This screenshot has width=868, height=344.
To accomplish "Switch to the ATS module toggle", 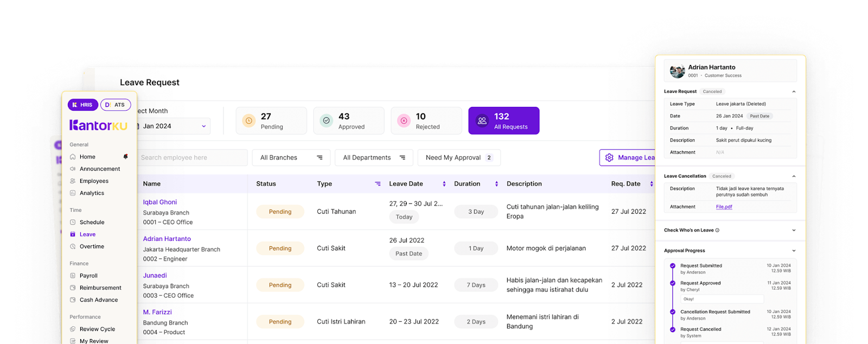I will click(x=116, y=105).
